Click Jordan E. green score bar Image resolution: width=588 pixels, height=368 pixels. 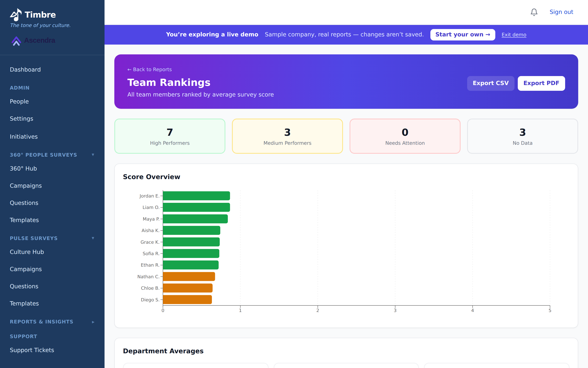pyautogui.click(x=196, y=196)
